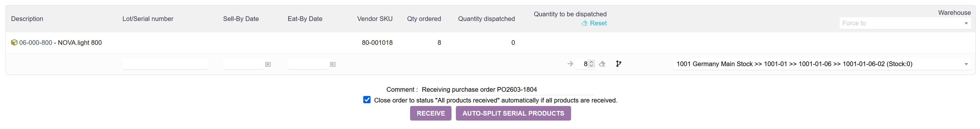Open the Eat-By Date calendar picker icon
Screen dimensions: 980x129
[x=332, y=64]
